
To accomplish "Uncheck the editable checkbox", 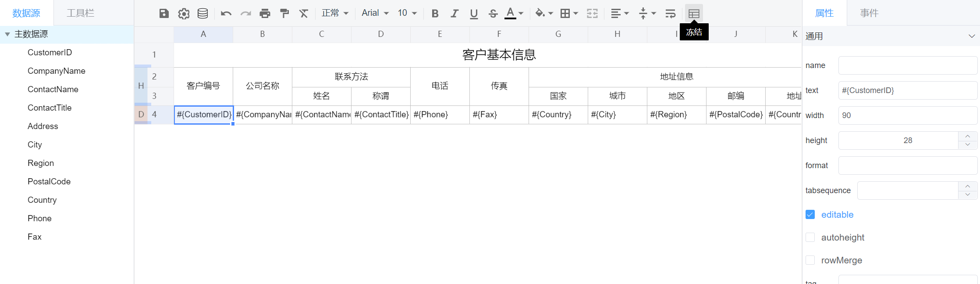I will tap(810, 215).
